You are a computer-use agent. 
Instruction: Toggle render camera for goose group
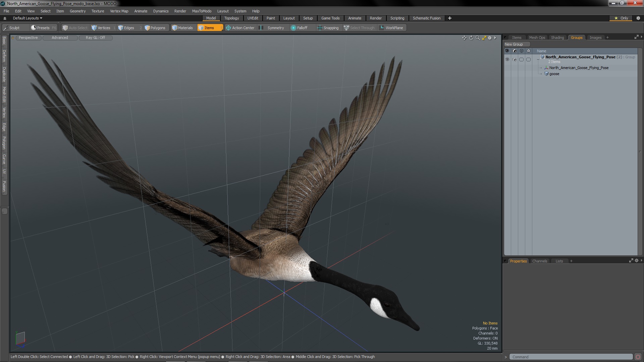tap(515, 59)
